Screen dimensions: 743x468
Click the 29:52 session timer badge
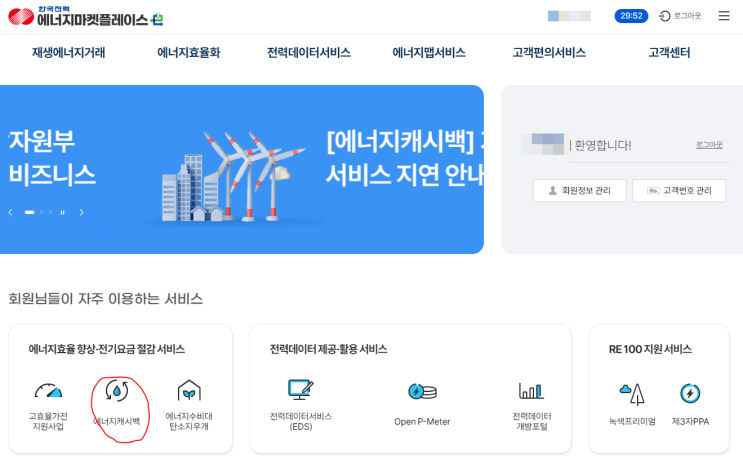631,16
